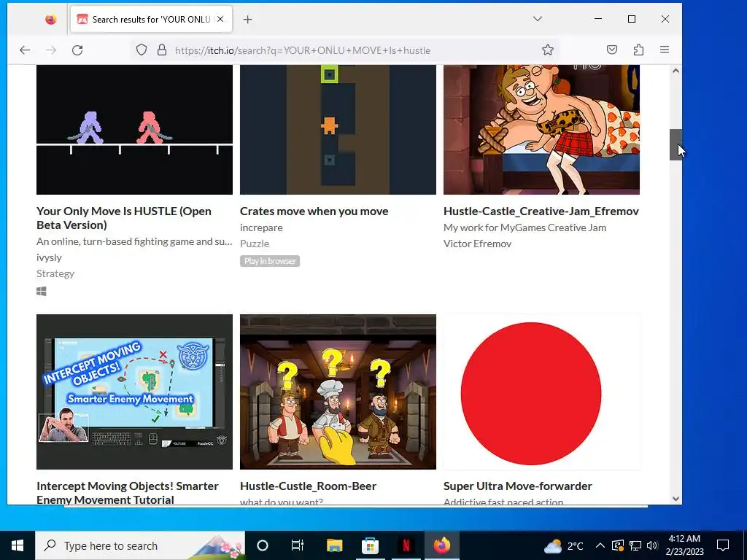Open the tracking protection shield icon

coord(142,50)
